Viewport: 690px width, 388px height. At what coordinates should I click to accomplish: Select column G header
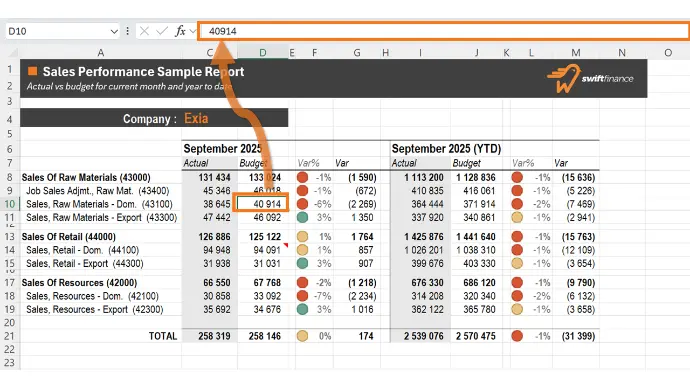coord(357,53)
